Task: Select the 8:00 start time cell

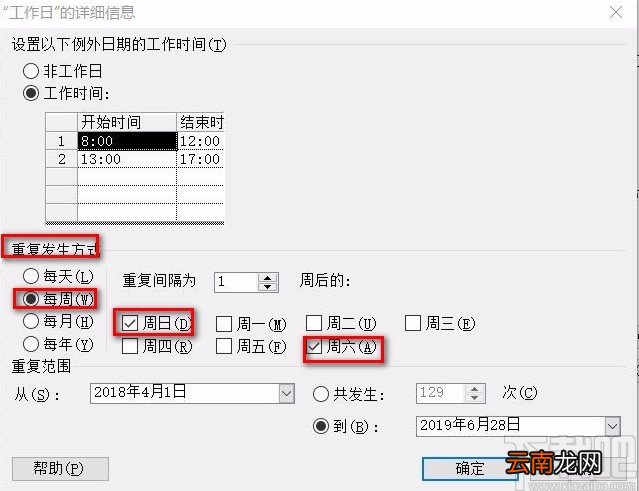Action: click(x=127, y=141)
